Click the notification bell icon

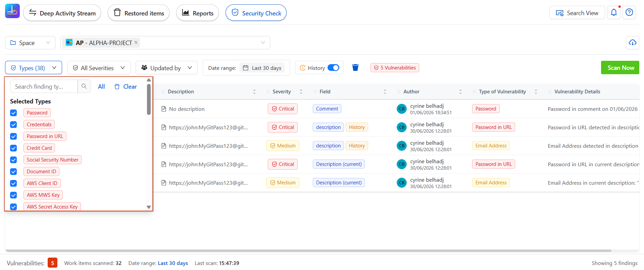point(614,13)
